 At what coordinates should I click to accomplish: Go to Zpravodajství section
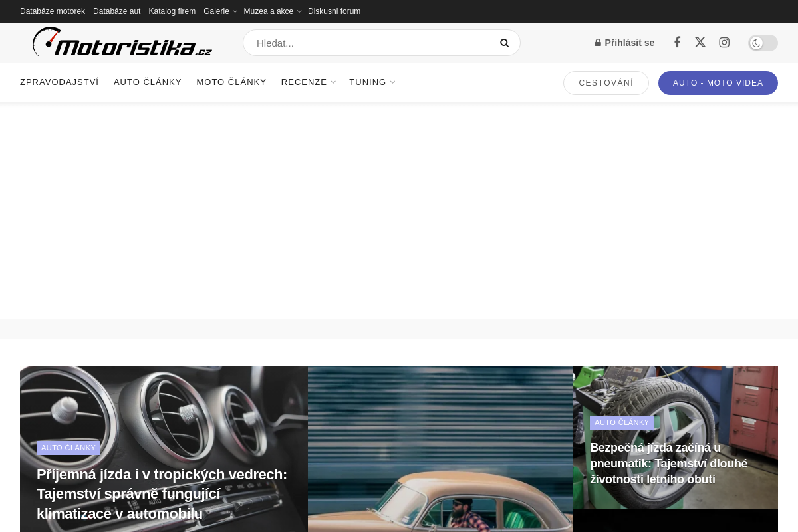click(x=59, y=82)
